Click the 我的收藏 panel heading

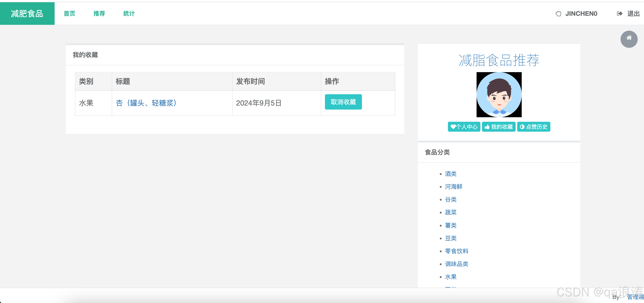[x=85, y=55]
